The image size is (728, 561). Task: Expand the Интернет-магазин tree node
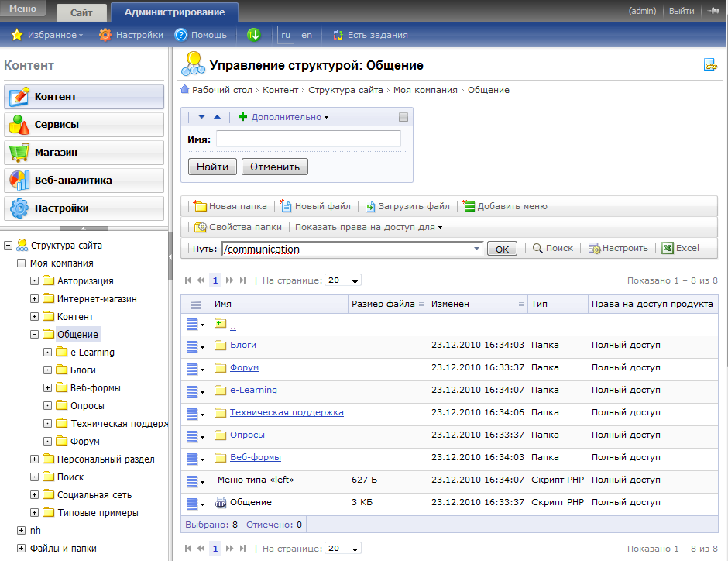click(x=34, y=298)
